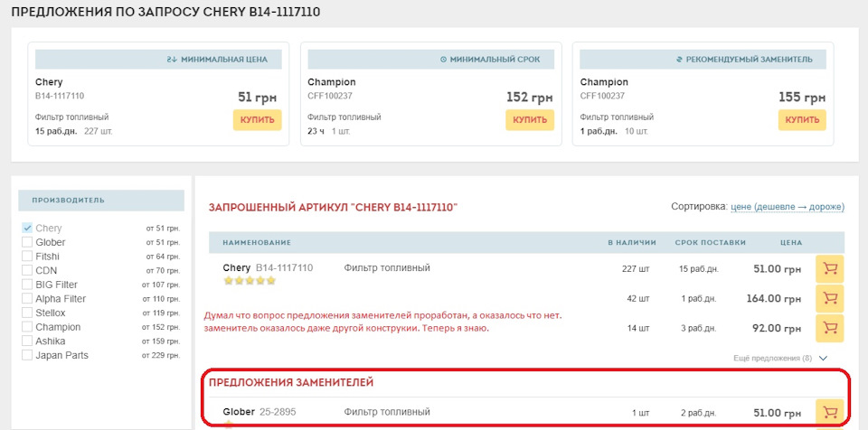Click the Запрошенный артикул heading

pyautogui.click(x=334, y=208)
